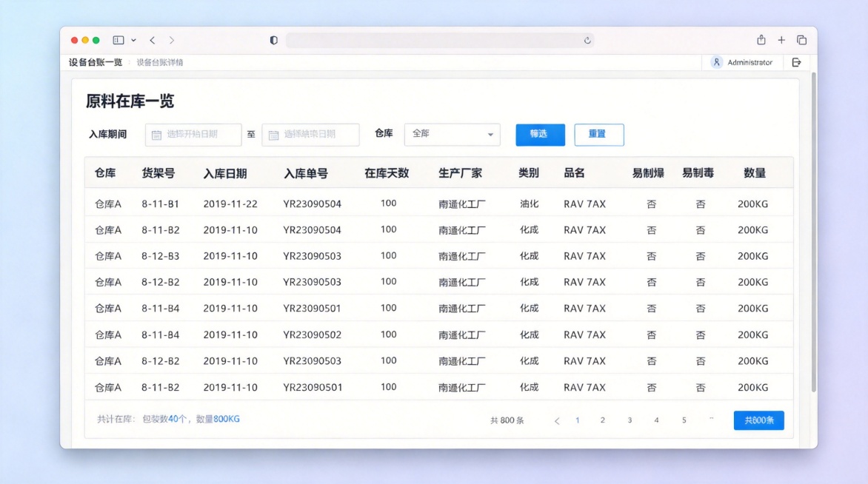Apply the filter with 筛选 button

[541, 135]
